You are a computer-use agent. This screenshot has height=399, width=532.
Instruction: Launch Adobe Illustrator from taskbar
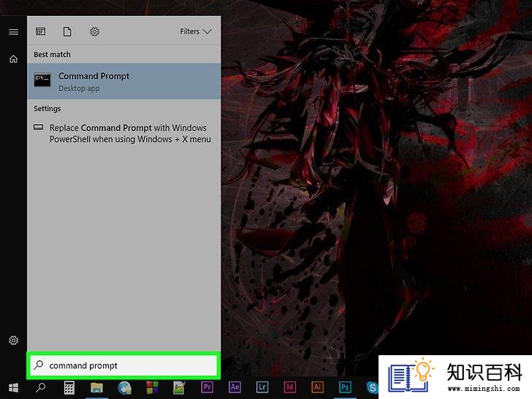pos(317,387)
